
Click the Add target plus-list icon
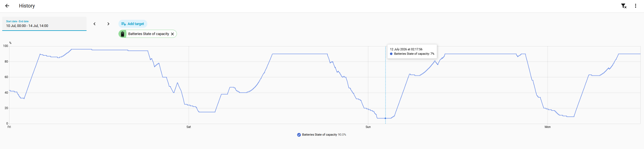(x=124, y=24)
